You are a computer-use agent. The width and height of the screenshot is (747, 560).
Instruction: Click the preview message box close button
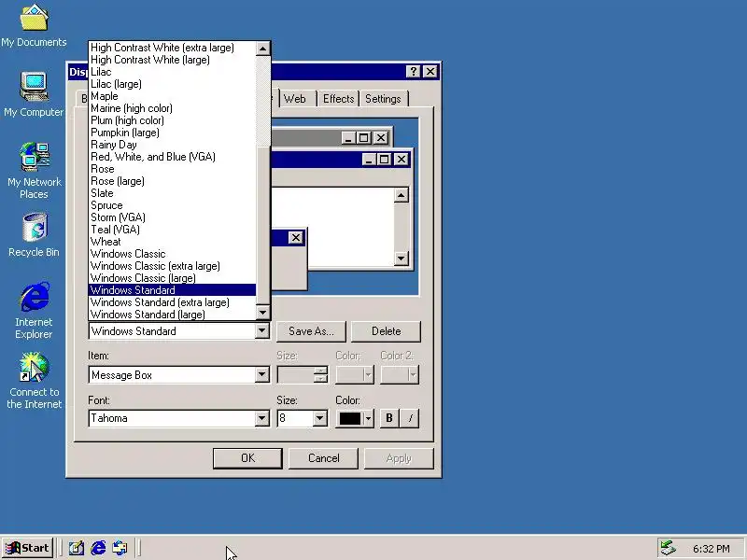coord(296,238)
